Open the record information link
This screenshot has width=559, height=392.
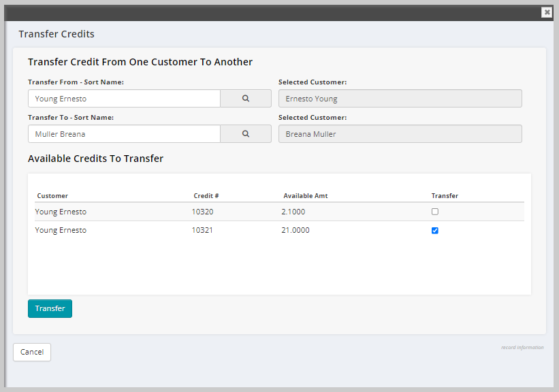[522, 348]
